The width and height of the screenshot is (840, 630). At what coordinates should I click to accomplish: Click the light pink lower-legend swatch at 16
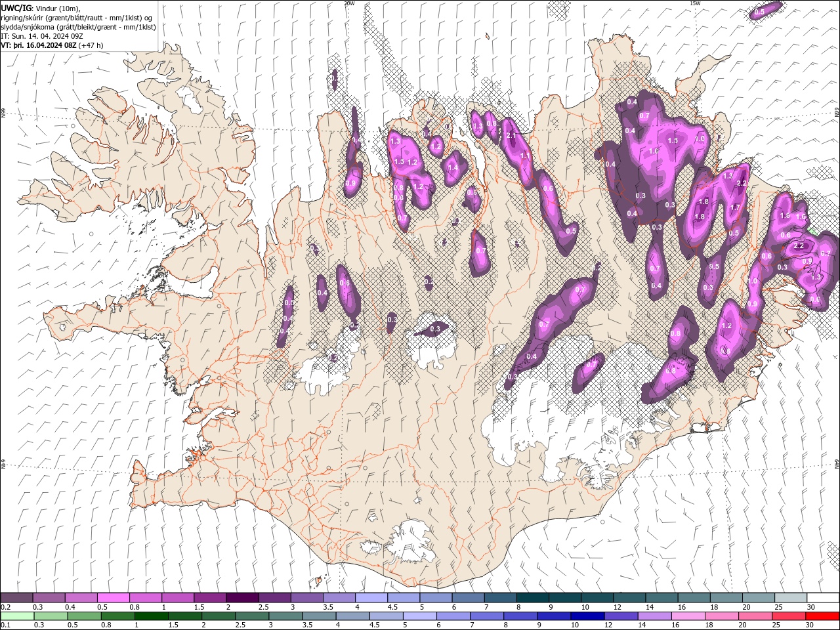(688, 616)
